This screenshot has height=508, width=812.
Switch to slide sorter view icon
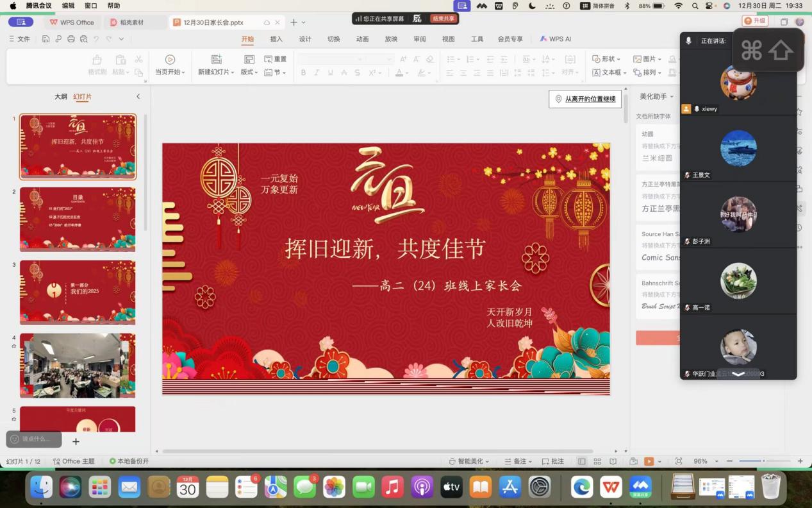tap(597, 461)
